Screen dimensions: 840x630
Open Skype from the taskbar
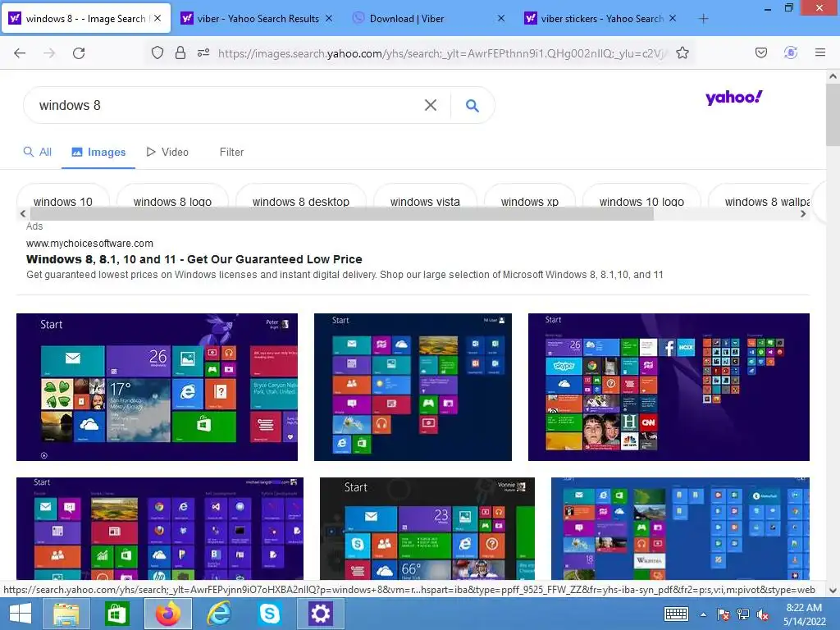point(269,614)
